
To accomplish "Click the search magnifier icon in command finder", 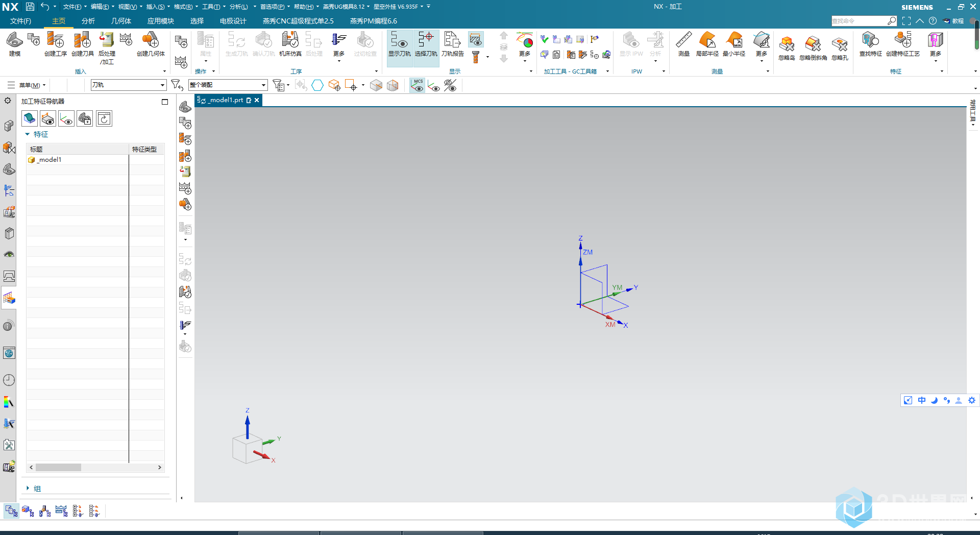I will (x=891, y=21).
